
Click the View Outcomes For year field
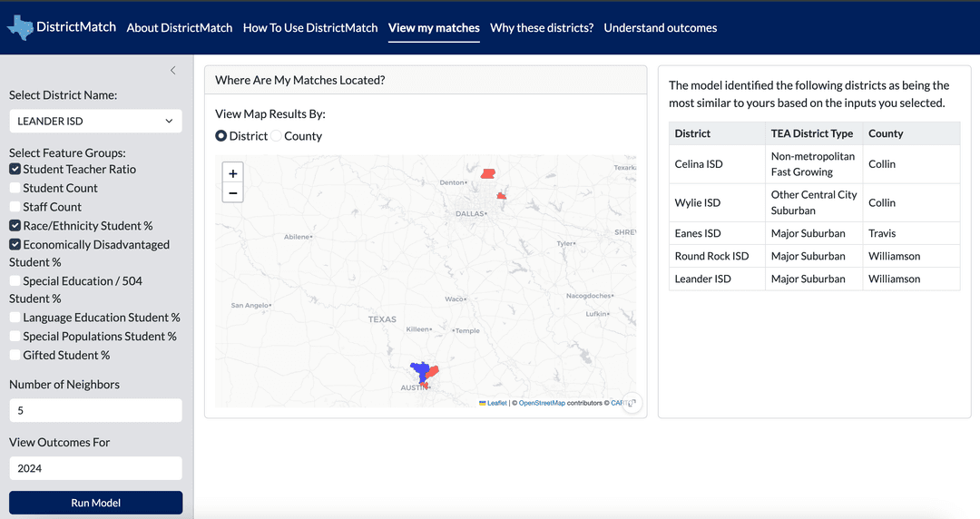(x=95, y=468)
